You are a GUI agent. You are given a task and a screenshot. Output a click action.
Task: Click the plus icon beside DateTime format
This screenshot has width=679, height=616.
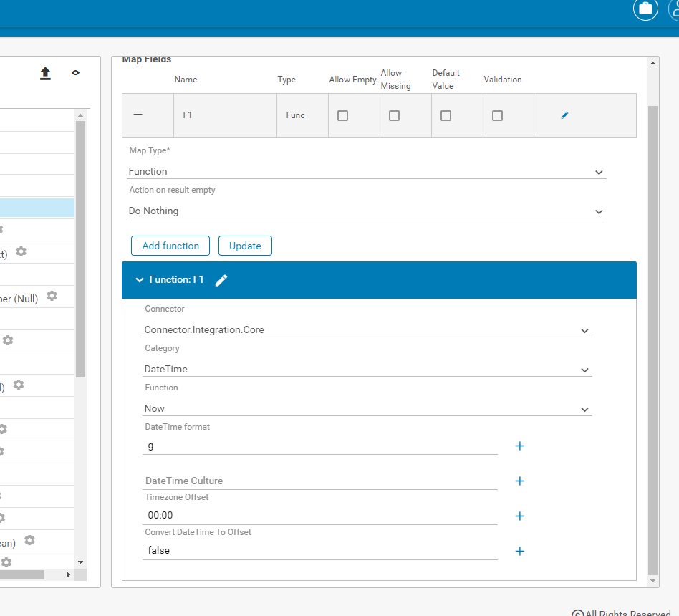click(520, 446)
